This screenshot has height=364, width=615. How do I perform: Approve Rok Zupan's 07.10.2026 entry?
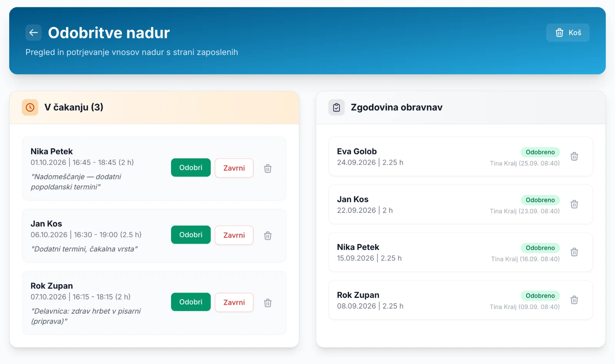click(x=191, y=302)
